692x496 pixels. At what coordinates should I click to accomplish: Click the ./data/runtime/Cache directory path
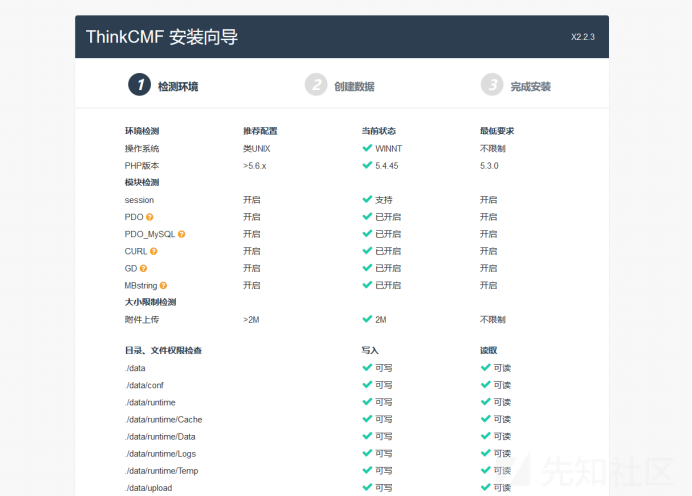pyautogui.click(x=164, y=420)
